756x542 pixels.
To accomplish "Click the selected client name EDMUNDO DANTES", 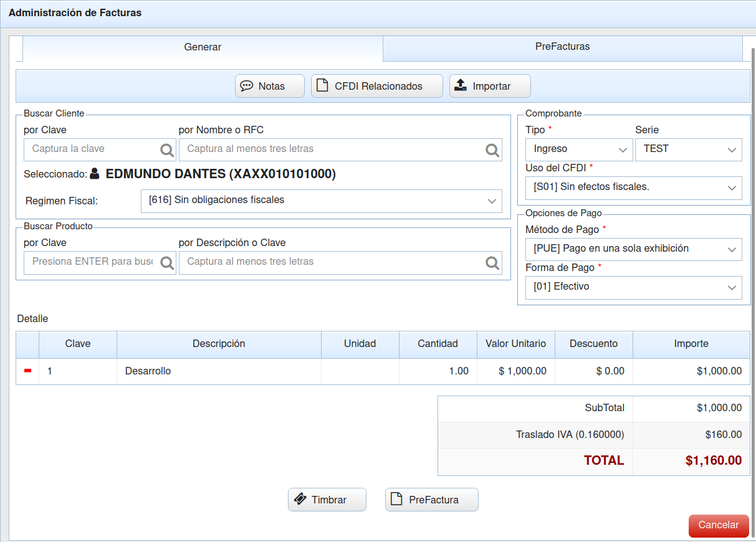I will (x=221, y=174).
